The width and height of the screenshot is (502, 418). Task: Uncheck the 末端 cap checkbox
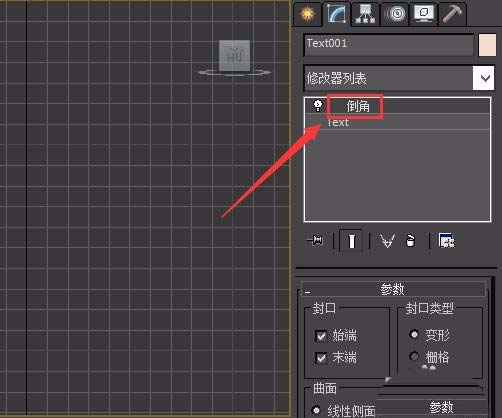(x=321, y=358)
